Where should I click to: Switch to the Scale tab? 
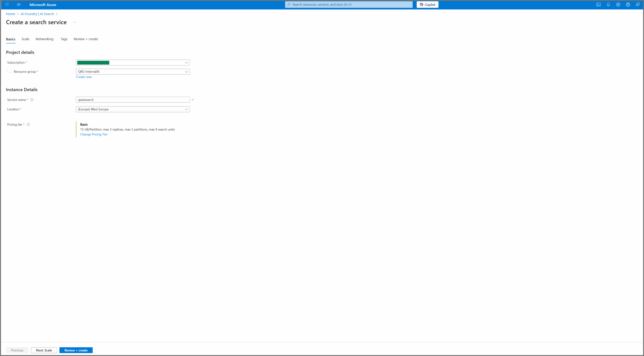(25, 39)
